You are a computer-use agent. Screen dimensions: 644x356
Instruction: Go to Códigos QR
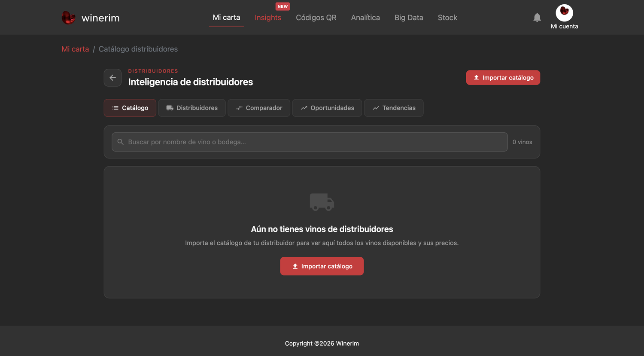pyautogui.click(x=316, y=18)
